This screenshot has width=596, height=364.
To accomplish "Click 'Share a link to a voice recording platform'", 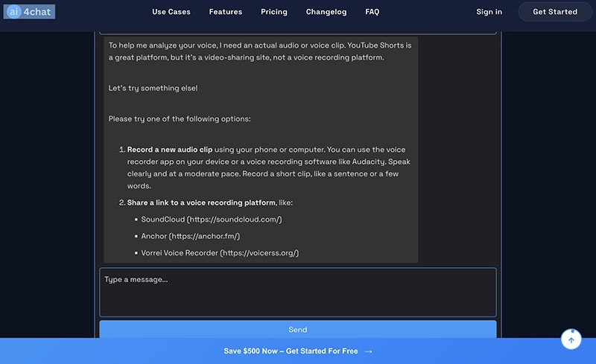I will click(200, 202).
